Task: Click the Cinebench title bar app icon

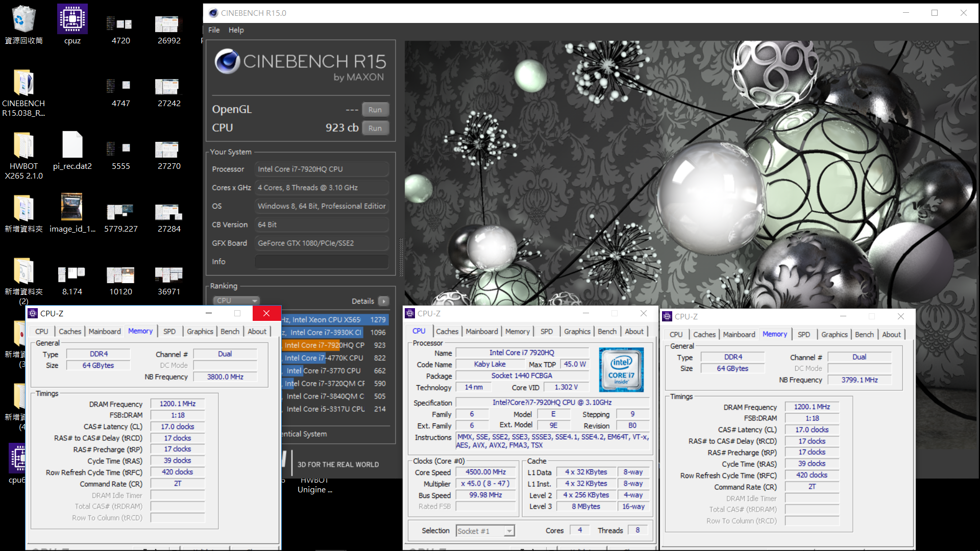Action: [213, 13]
